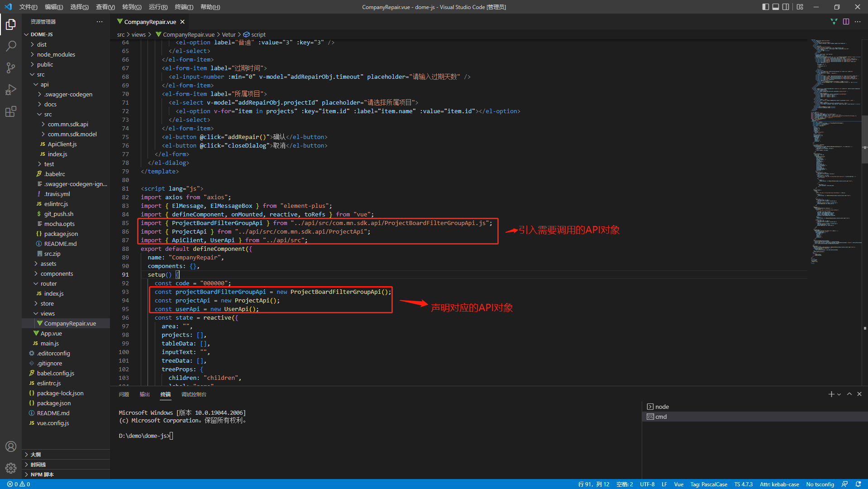
Task: Open Source Control view icon
Action: tap(11, 68)
